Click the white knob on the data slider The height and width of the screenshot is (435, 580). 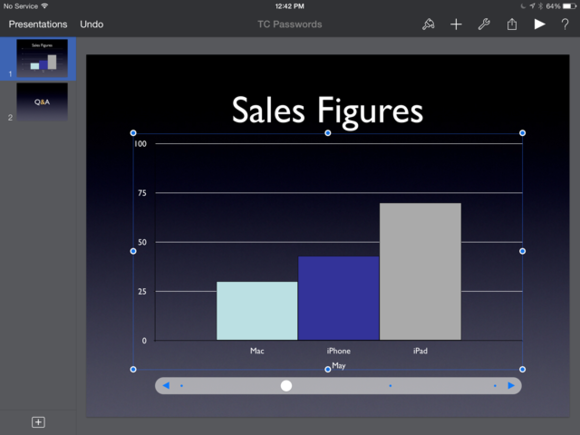pyautogui.click(x=286, y=385)
